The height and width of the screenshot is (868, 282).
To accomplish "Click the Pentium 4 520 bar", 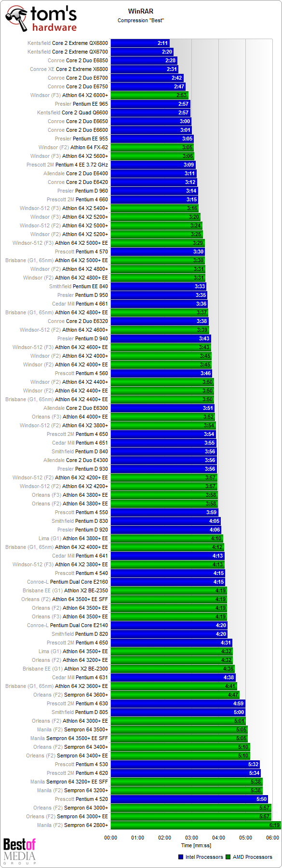I will (189, 799).
